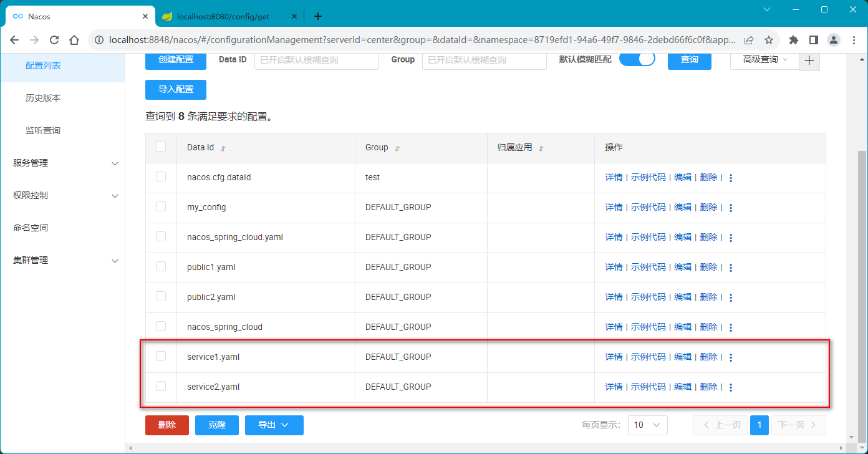The height and width of the screenshot is (454, 868).
Task: Open the browser extensions puzzle icon
Action: (x=793, y=40)
